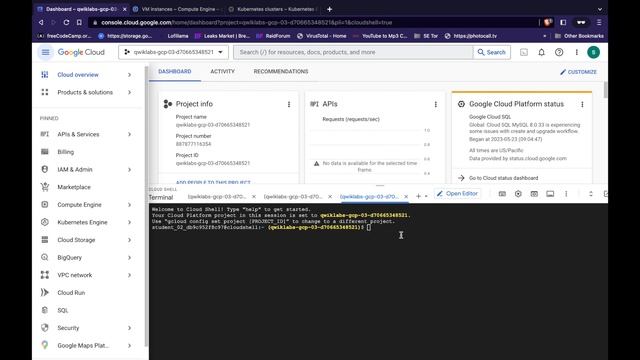The width and height of the screenshot is (640, 360).
Task: Click the Cloud Shell session info monitor icon
Action: pos(550,194)
